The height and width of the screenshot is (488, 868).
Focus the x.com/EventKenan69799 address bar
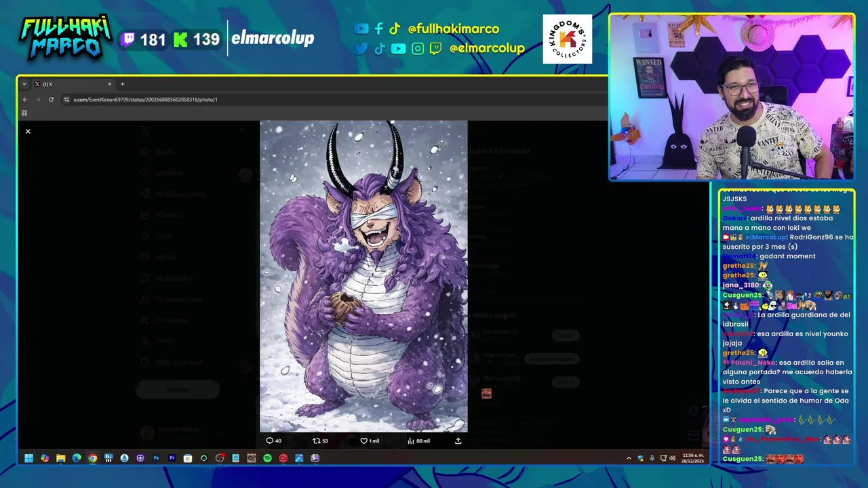coord(145,100)
